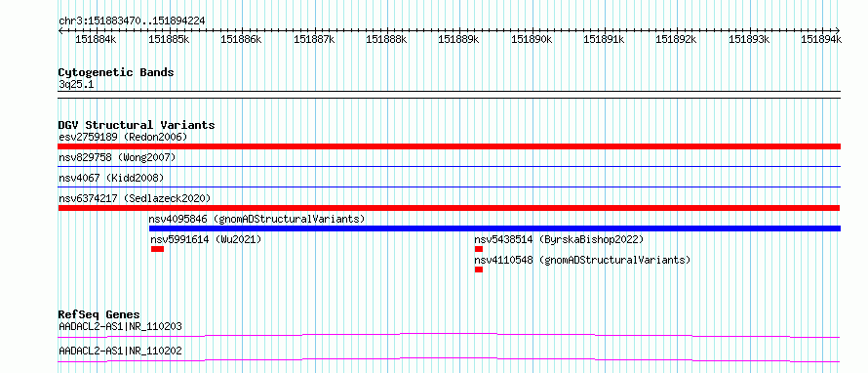The width and height of the screenshot is (868, 373).
Task: Click the DGV Structural Variants track title
Action: (x=137, y=125)
